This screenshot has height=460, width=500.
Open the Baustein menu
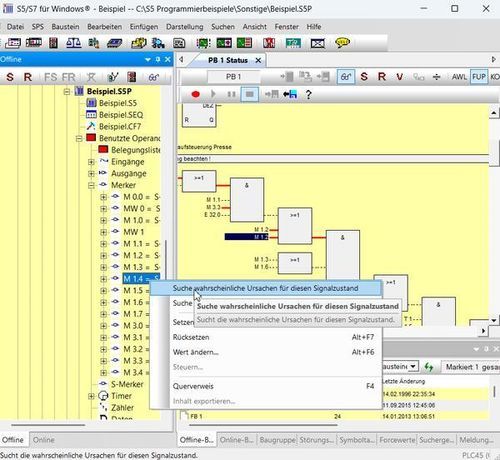tap(65, 27)
